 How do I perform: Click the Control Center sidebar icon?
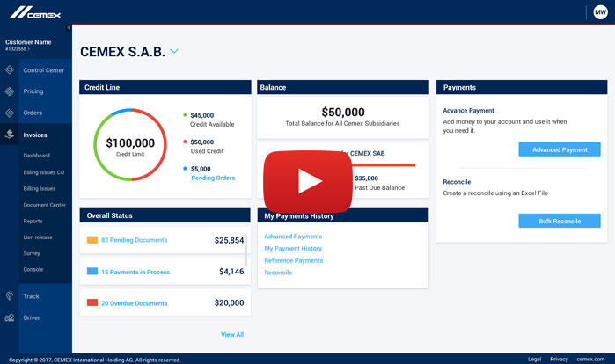pyautogui.click(x=10, y=70)
